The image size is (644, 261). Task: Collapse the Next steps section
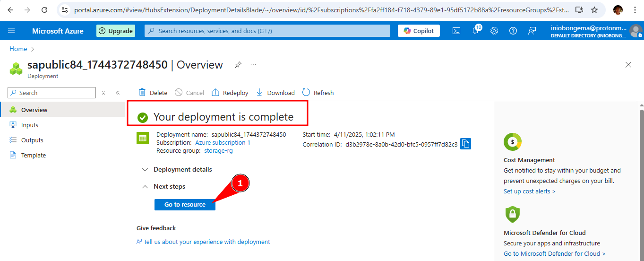(x=164, y=186)
